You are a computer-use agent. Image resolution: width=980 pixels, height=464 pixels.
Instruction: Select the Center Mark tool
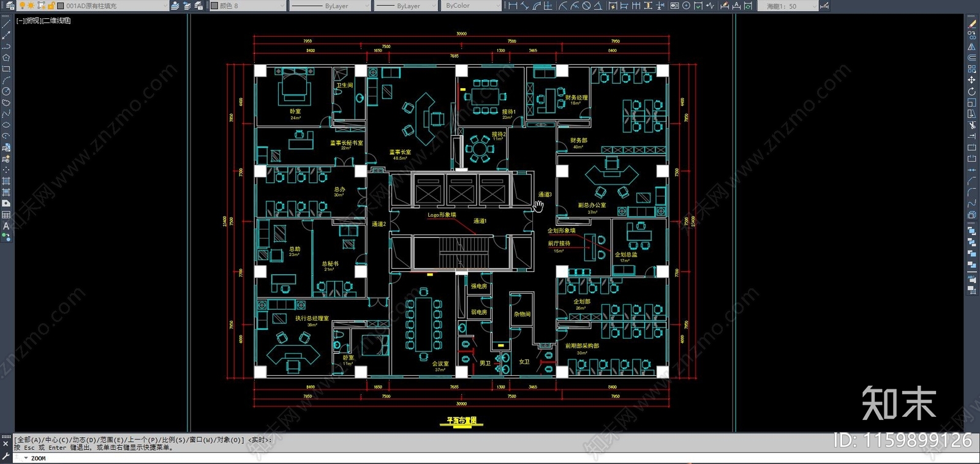click(686, 6)
